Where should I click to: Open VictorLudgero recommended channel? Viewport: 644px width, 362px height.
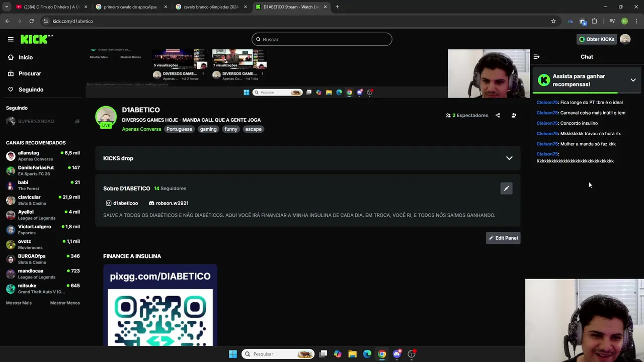43,230
